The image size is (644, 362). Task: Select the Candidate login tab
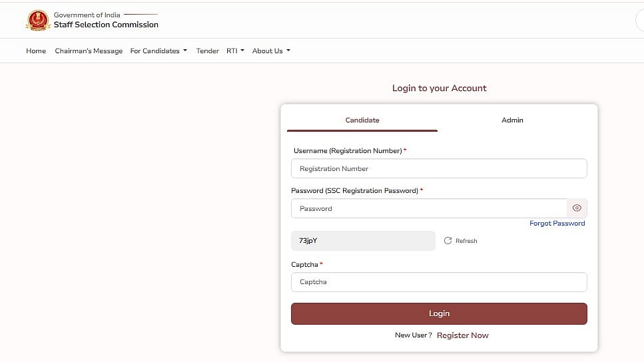click(362, 120)
